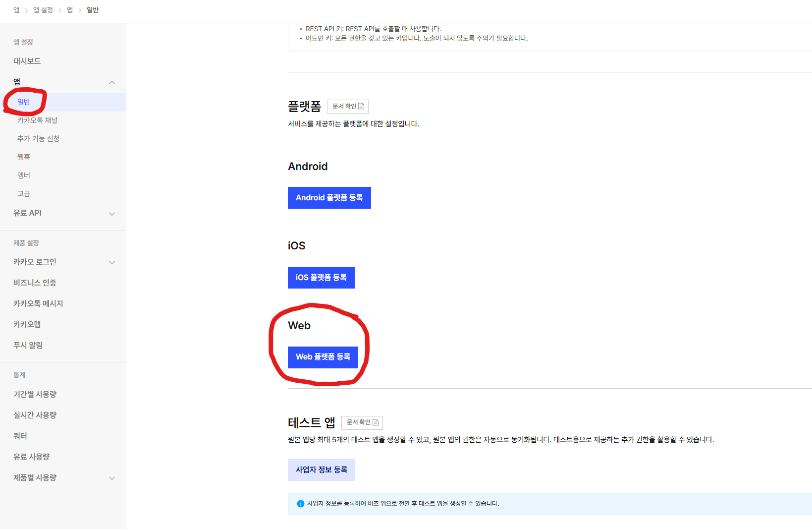Click the 앱 breadcrumb after 앱 설정
Viewport: 812px width, 529px height.
coord(70,10)
